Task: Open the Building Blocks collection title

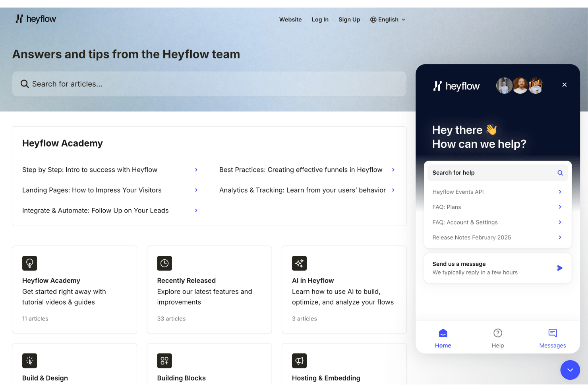Action: [x=181, y=378]
